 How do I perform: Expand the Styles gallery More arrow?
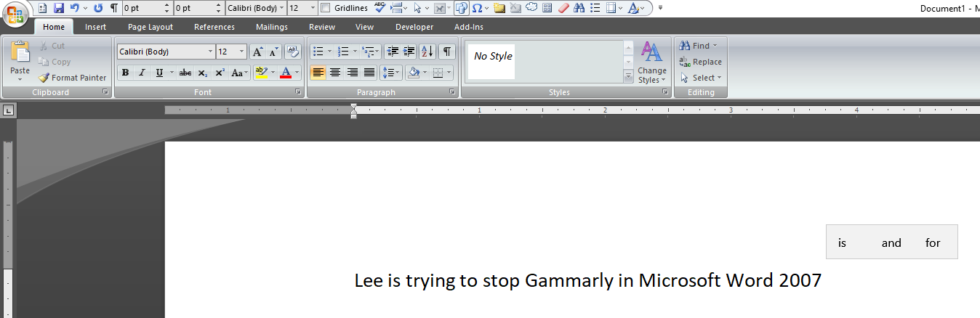pos(628,77)
